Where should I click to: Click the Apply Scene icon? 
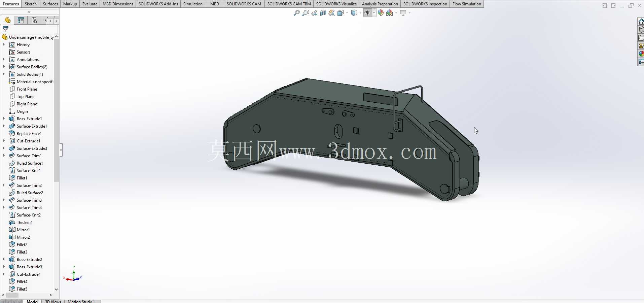pyautogui.click(x=390, y=13)
